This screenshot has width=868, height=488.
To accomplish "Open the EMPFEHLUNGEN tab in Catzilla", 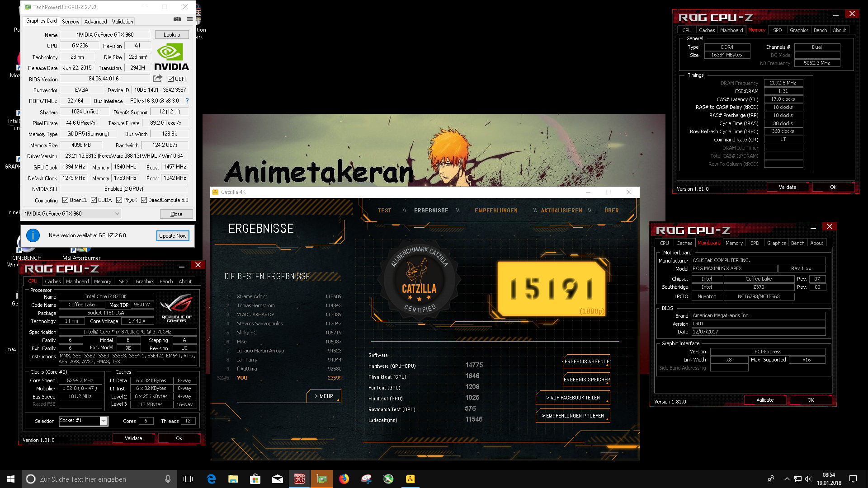I will [x=496, y=211].
